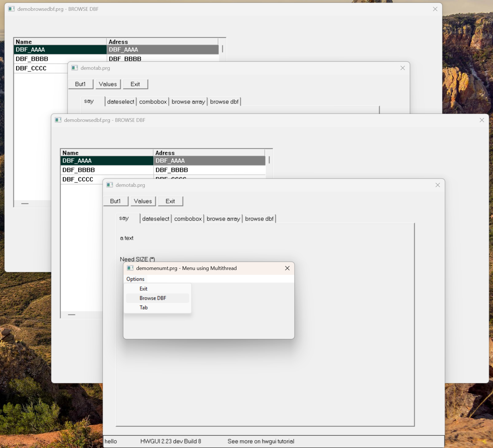Close the frontmost demotab.prg window
The image size is (493, 448).
pyautogui.click(x=437, y=185)
